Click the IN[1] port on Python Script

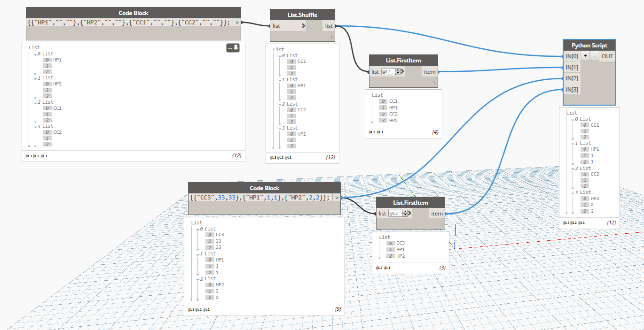click(x=572, y=68)
